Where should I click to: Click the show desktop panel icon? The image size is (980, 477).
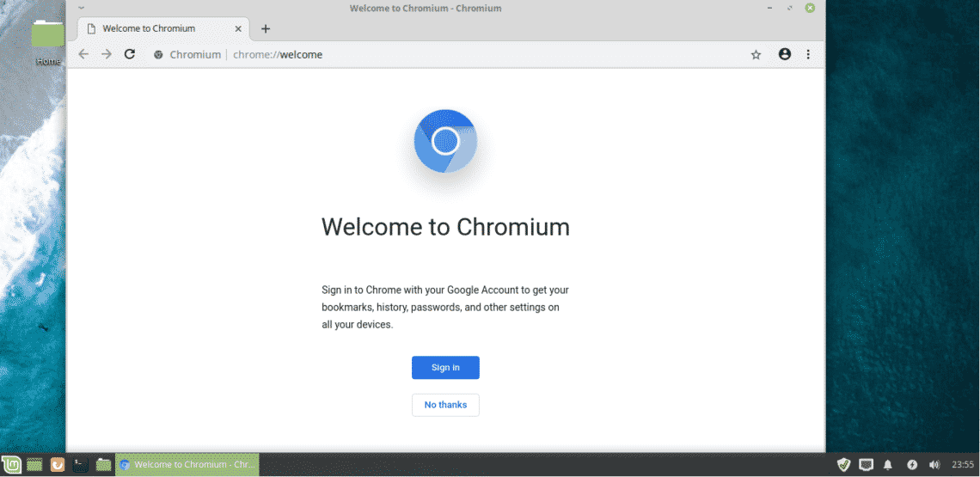[34, 464]
